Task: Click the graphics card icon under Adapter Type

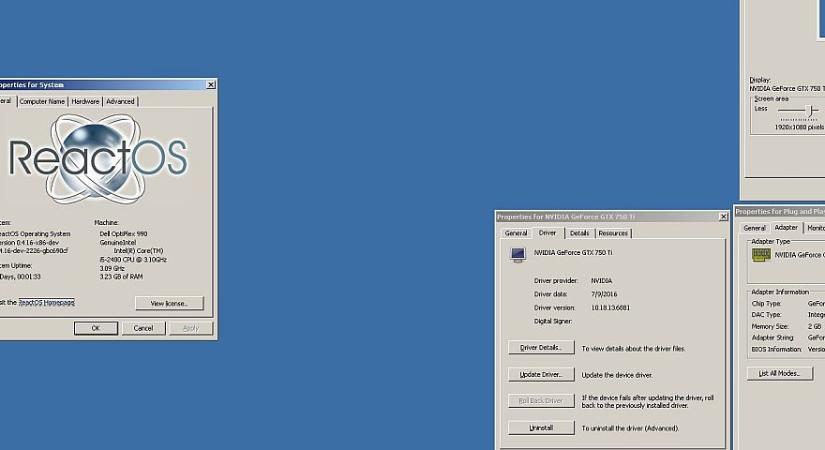Action: 761,255
